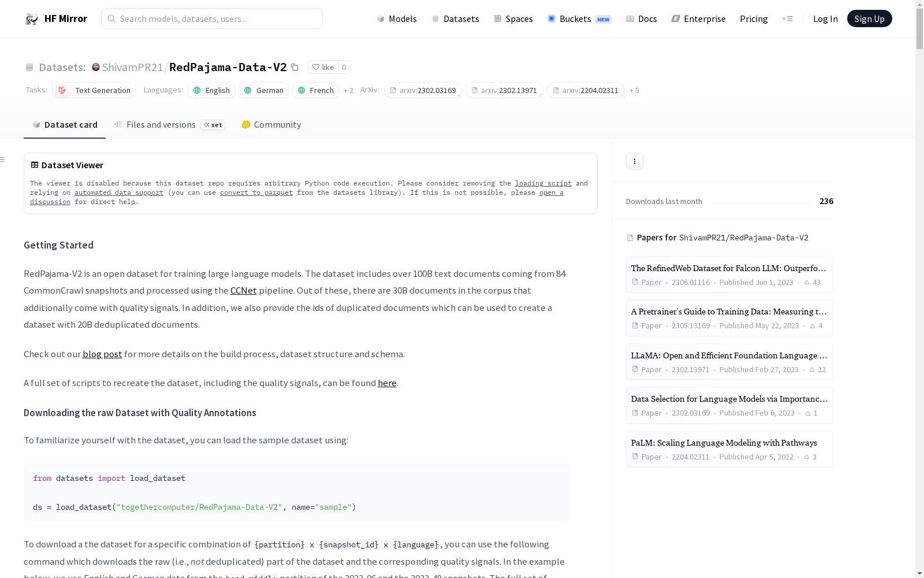Open the RefinedWeb Dataset for Falcon paper
The height and width of the screenshot is (578, 924).
click(729, 275)
